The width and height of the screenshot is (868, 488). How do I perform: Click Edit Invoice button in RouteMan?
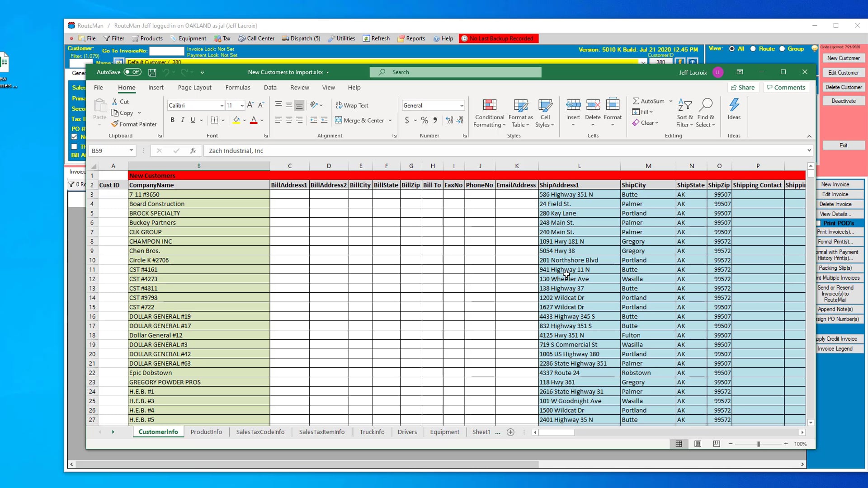click(835, 194)
